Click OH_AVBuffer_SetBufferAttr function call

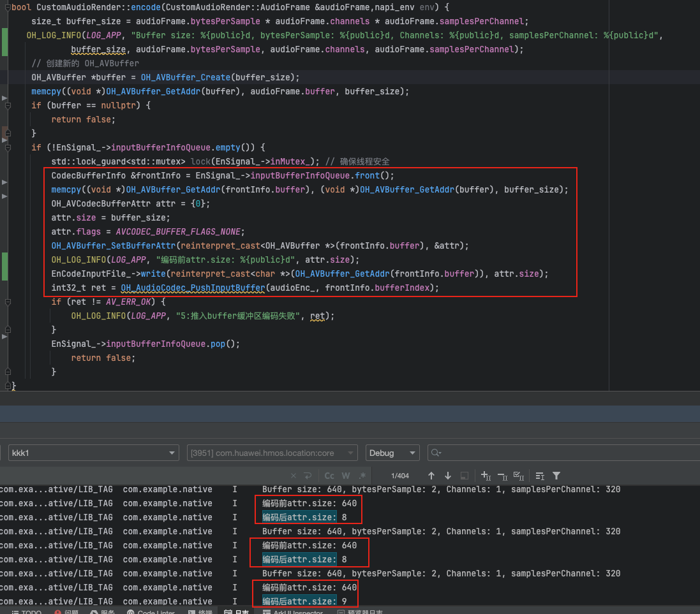(114, 246)
